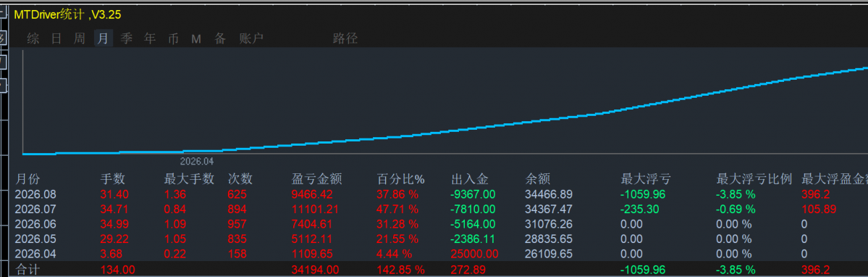Viewport: 868px width, 277px height.
Task: Click deposit value 25000.00
Action: pos(474,254)
